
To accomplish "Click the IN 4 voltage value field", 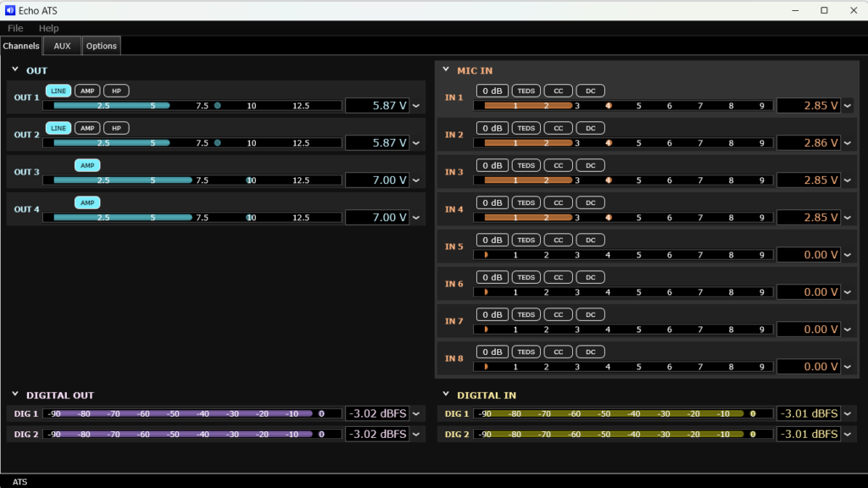I will [807, 218].
